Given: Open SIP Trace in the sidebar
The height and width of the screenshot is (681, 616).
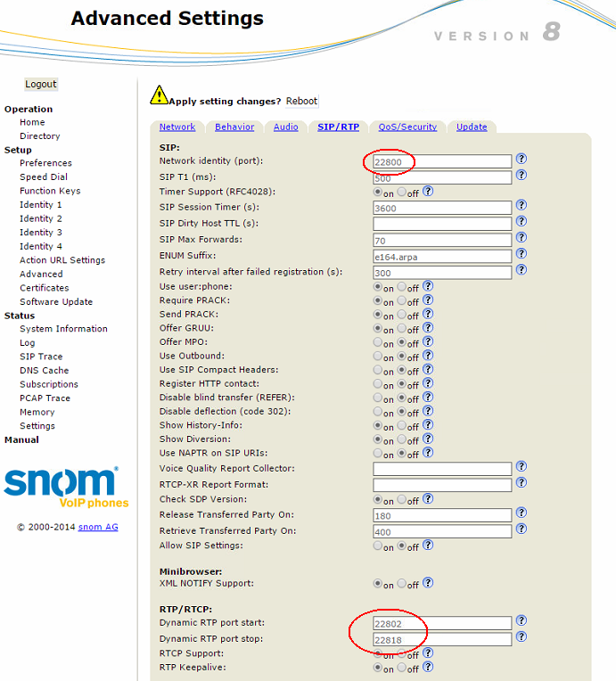Looking at the screenshot, I should point(41,357).
